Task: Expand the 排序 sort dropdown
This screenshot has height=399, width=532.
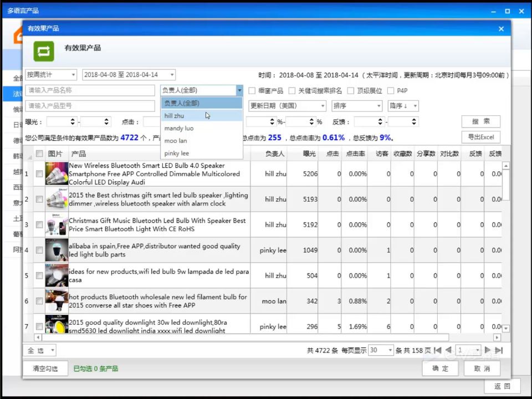Action: coord(357,106)
